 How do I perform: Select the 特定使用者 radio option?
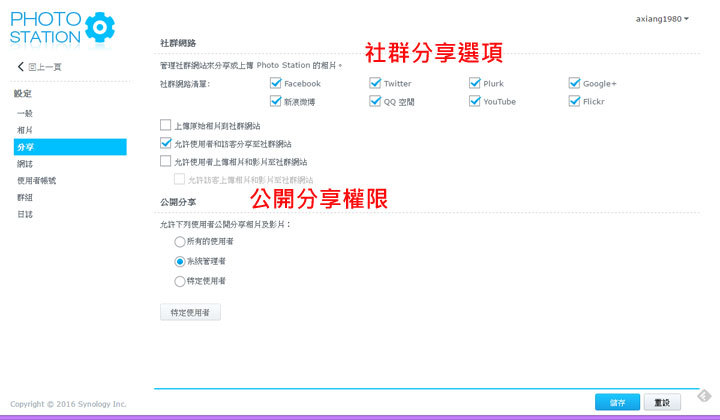coord(180,281)
